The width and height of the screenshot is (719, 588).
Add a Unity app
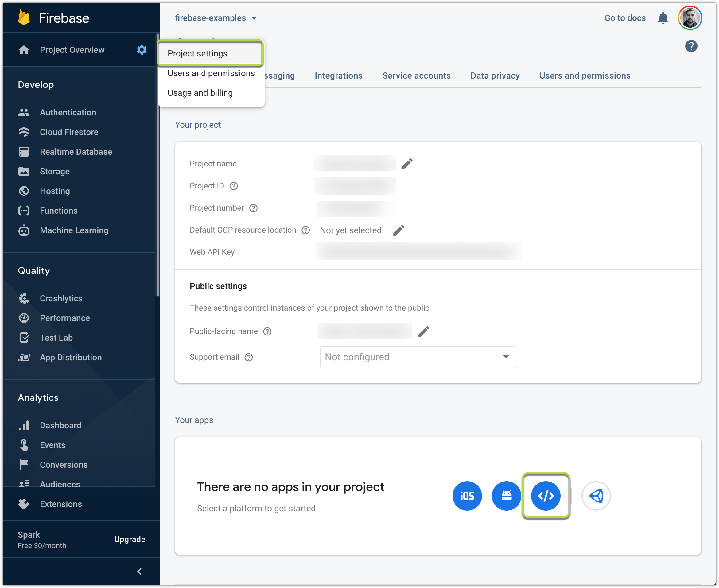(596, 496)
